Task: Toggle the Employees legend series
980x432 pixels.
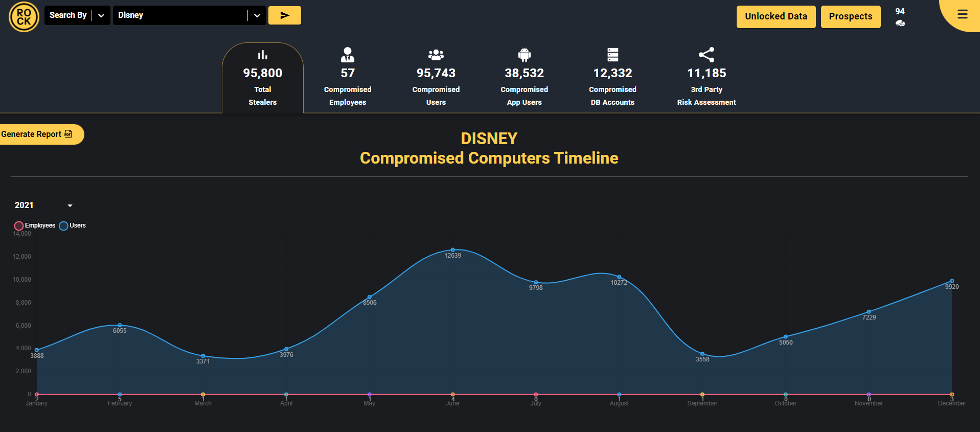Action: coord(35,225)
